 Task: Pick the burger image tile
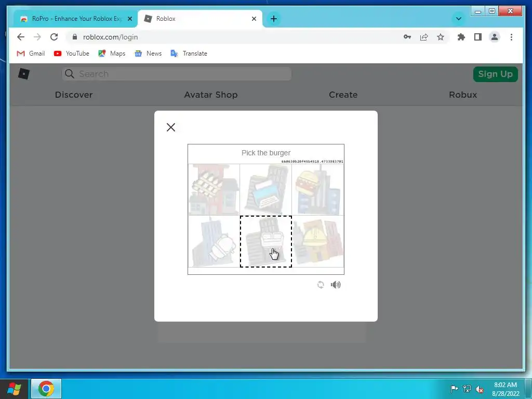click(317, 190)
